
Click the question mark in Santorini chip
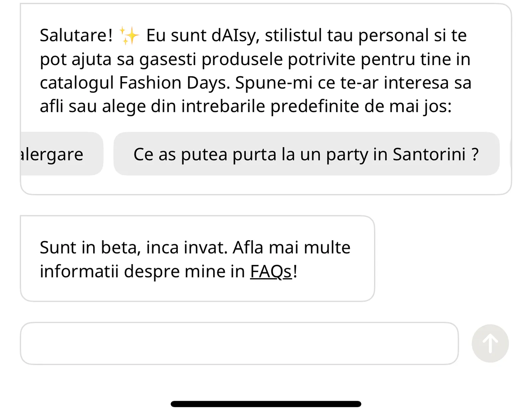[475, 154]
